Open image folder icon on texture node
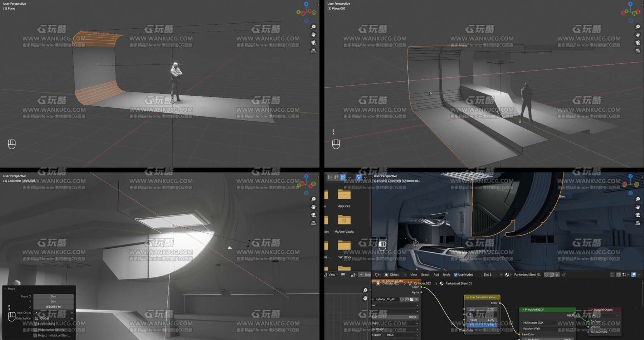Screen dimensions: 644x340 coord(411,300)
